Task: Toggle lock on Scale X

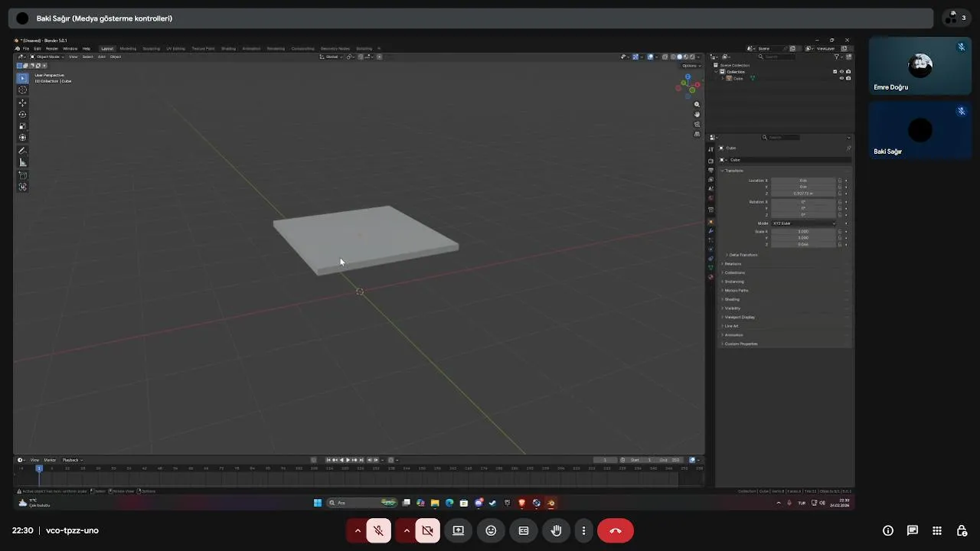Action: point(840,231)
